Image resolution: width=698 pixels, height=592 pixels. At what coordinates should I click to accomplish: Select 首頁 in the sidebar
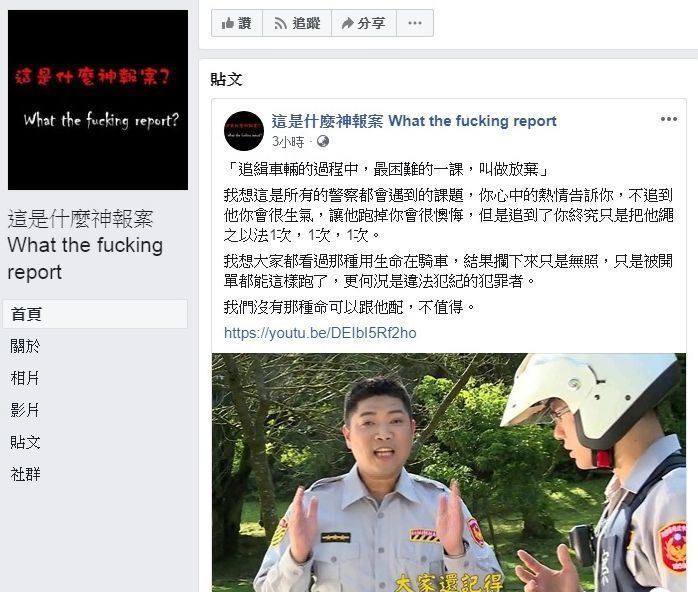click(95, 314)
